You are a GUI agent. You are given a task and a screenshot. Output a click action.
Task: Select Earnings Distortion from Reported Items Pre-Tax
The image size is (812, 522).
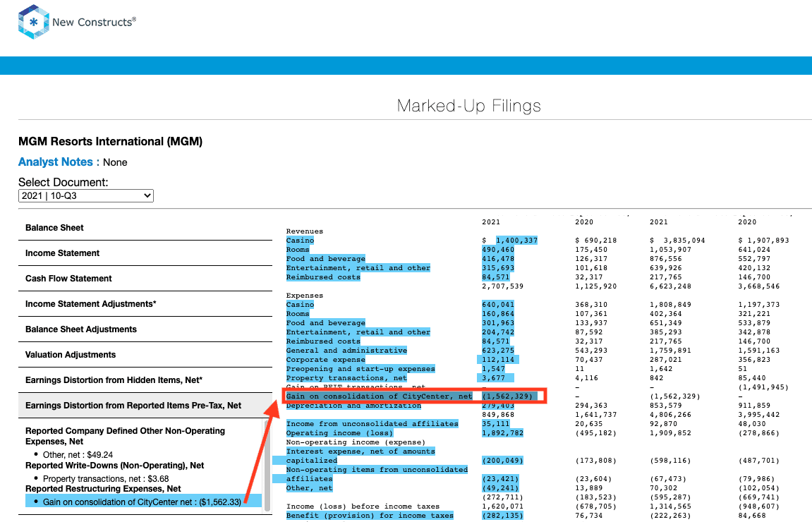145,406
